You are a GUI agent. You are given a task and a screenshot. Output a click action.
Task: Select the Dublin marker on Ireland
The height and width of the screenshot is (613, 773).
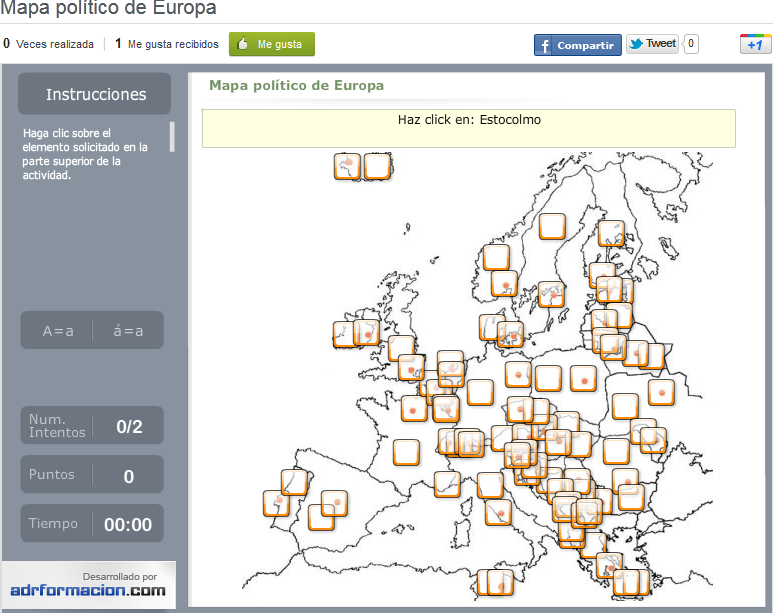367,331
